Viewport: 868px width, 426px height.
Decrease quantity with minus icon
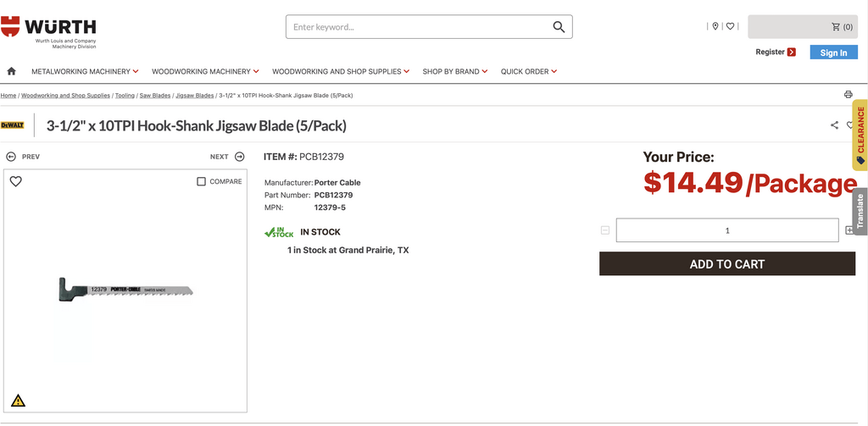coord(605,230)
